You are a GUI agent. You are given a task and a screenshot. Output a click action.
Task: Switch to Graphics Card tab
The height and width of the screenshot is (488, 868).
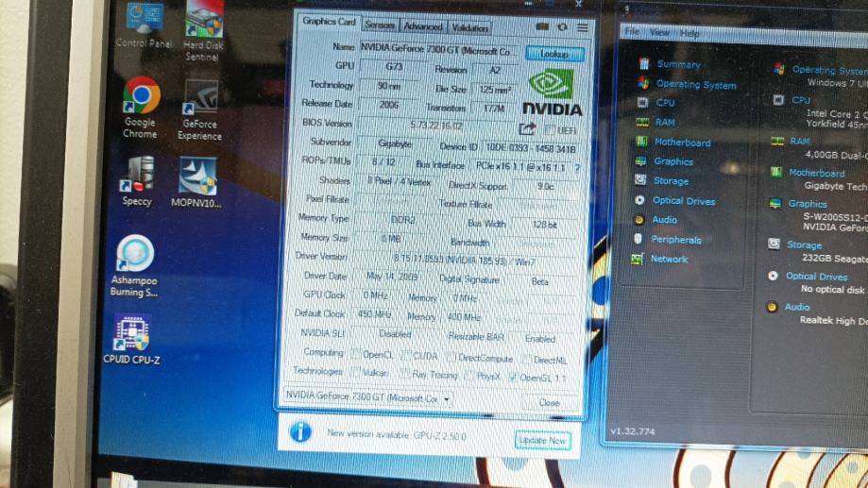click(x=329, y=22)
